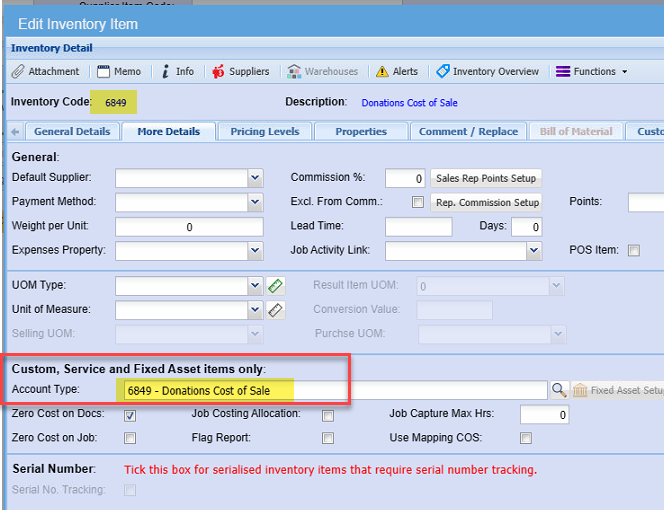
Task: Open the Selling UOM dropdown
Action: pyautogui.click(x=255, y=334)
